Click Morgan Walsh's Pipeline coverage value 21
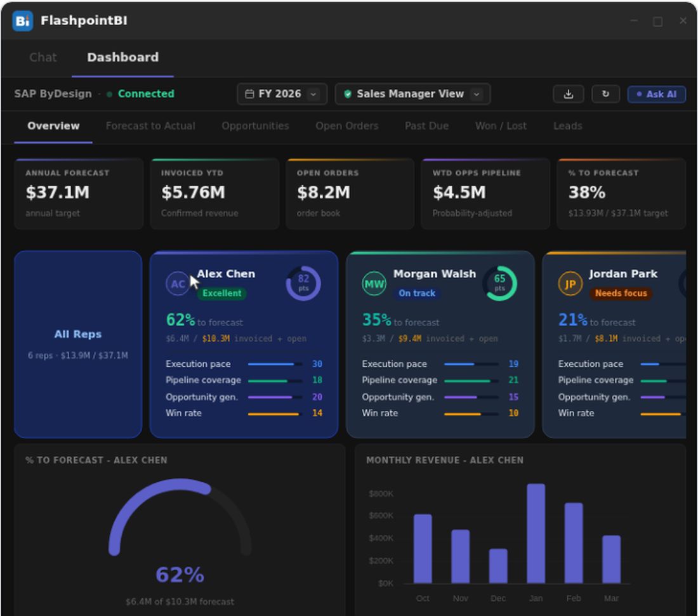Screen dimensions: 698x616 [513, 380]
